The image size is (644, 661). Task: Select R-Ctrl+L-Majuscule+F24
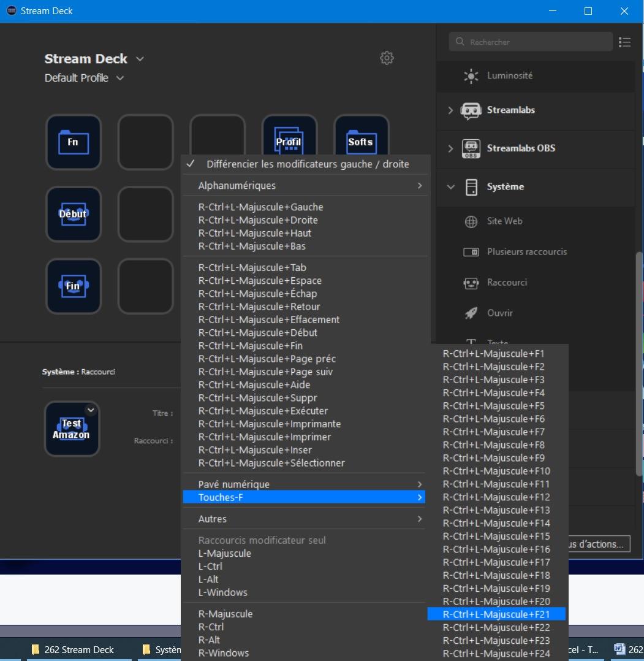click(498, 654)
